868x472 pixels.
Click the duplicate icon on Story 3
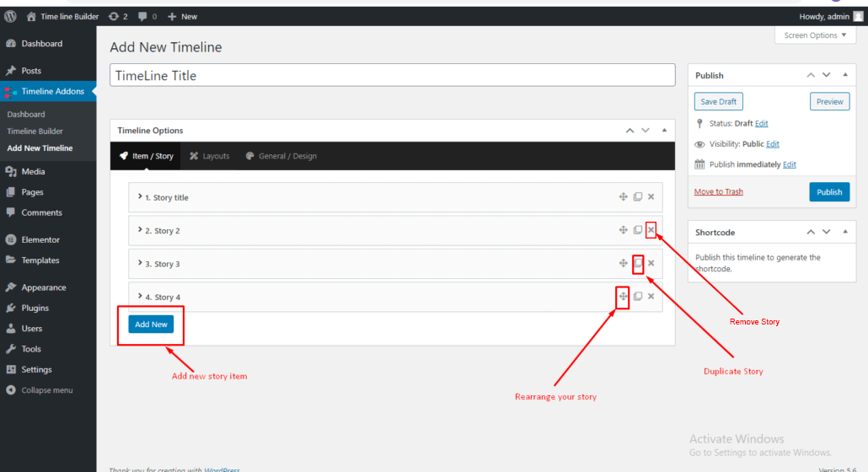(638, 264)
